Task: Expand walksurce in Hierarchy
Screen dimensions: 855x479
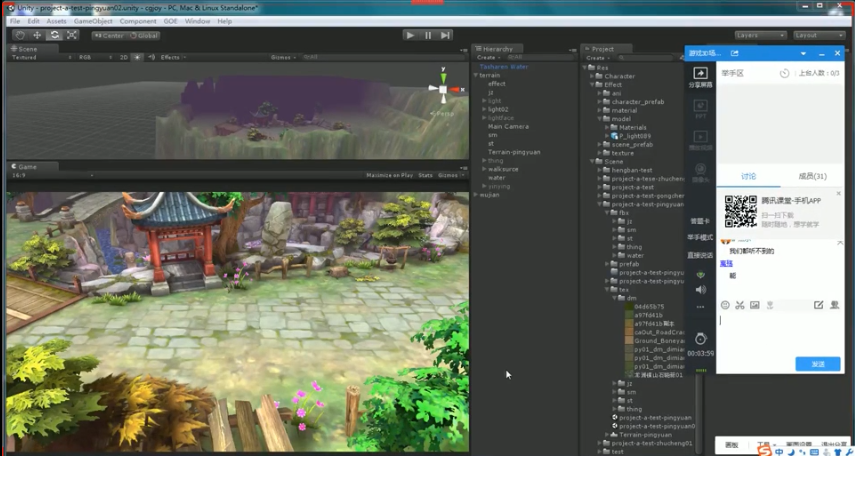Action: (484, 169)
